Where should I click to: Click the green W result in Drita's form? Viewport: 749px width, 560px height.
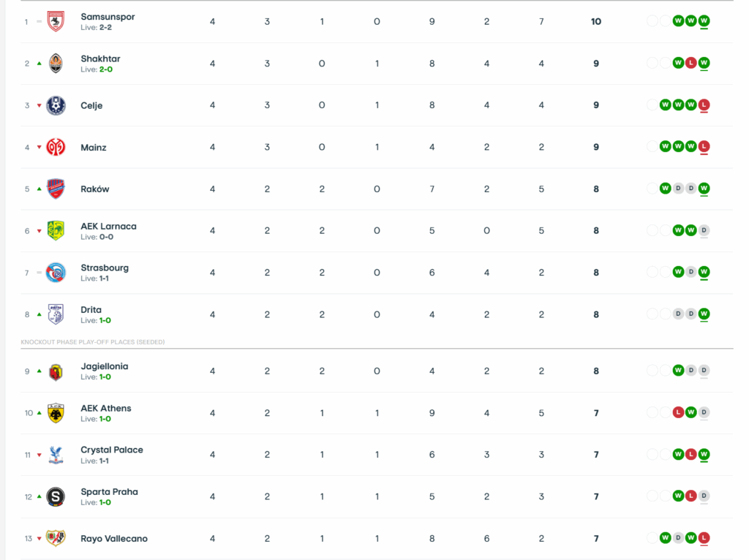[704, 314]
